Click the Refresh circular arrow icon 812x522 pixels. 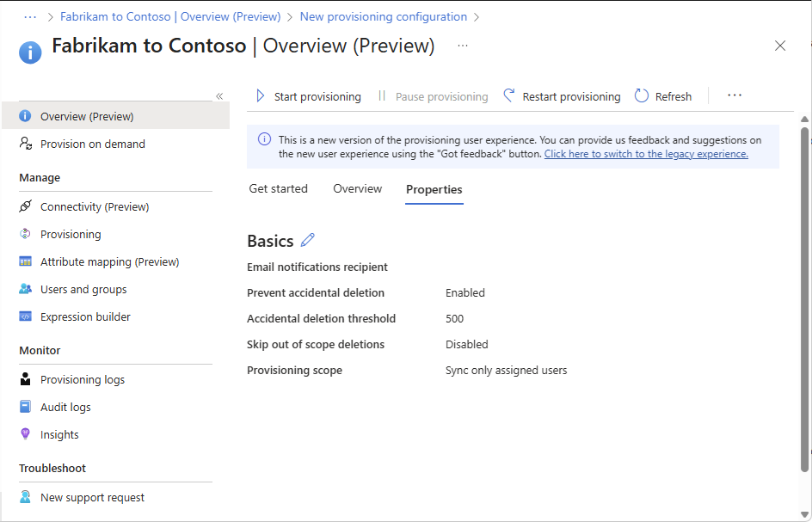pos(642,95)
